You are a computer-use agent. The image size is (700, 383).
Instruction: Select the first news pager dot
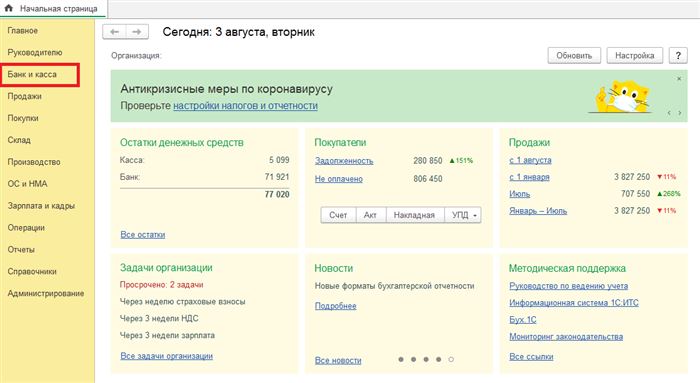[401, 359]
